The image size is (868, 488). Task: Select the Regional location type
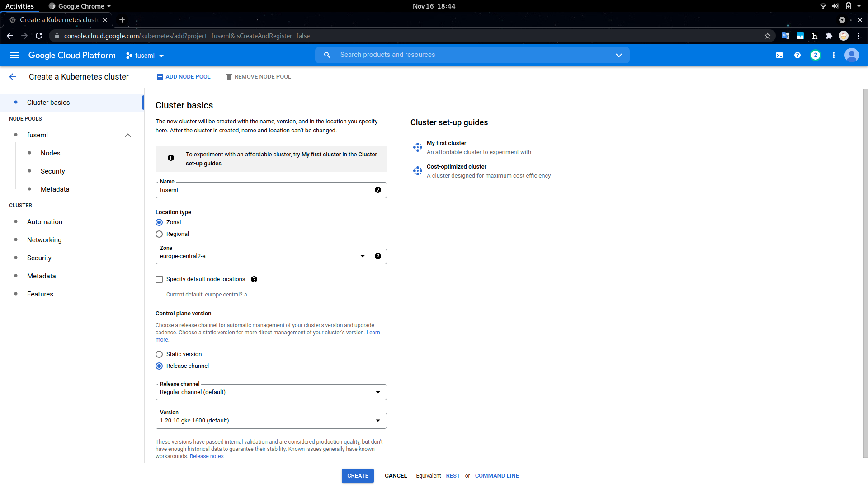(159, 234)
